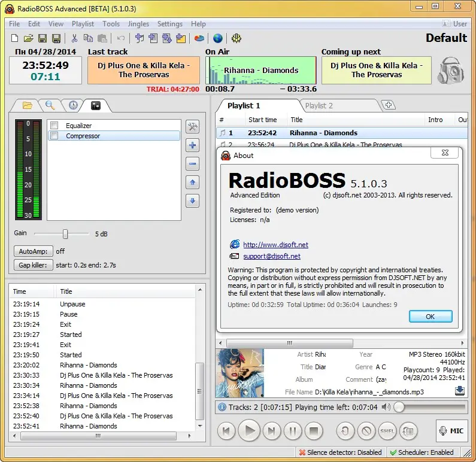Toggle the repeat track round button
This screenshot has height=462, width=476.
pos(345,431)
